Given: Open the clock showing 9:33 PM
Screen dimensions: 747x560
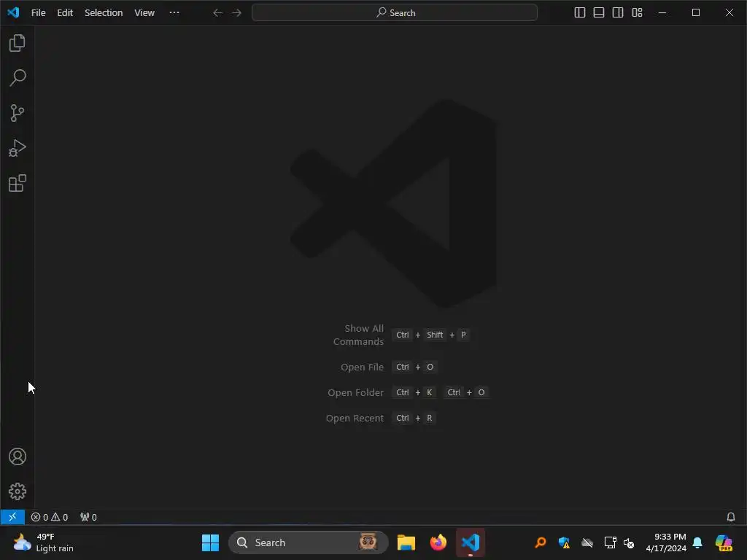Looking at the screenshot, I should click(x=666, y=542).
